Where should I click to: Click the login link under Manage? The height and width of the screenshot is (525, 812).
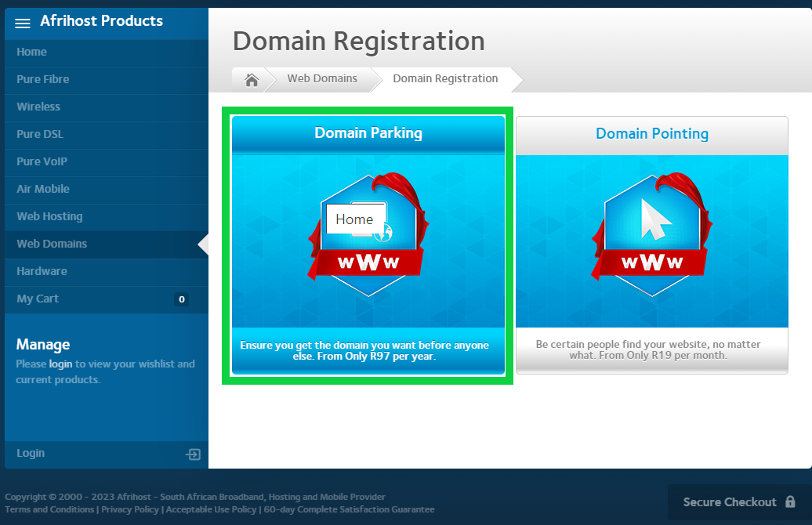point(60,364)
